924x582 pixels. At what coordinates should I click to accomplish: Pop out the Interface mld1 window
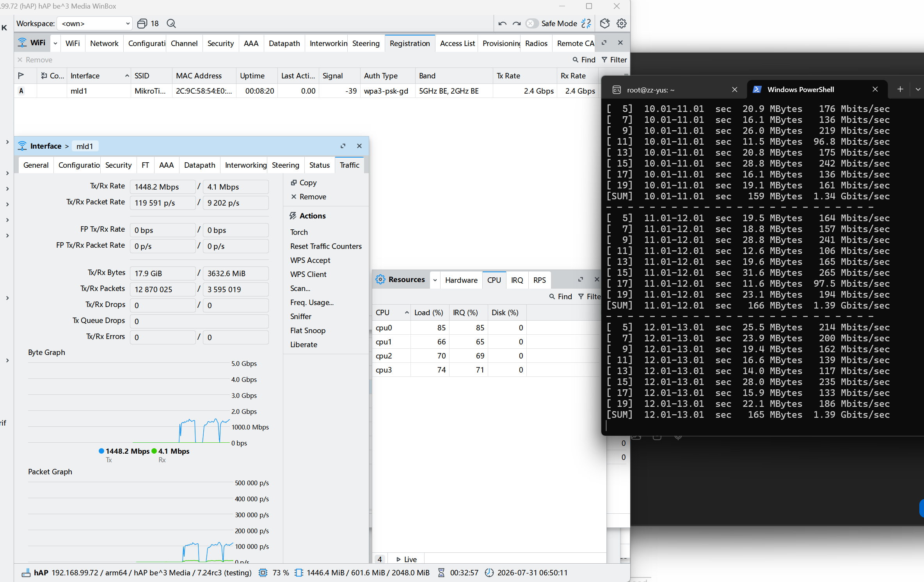[343, 146]
